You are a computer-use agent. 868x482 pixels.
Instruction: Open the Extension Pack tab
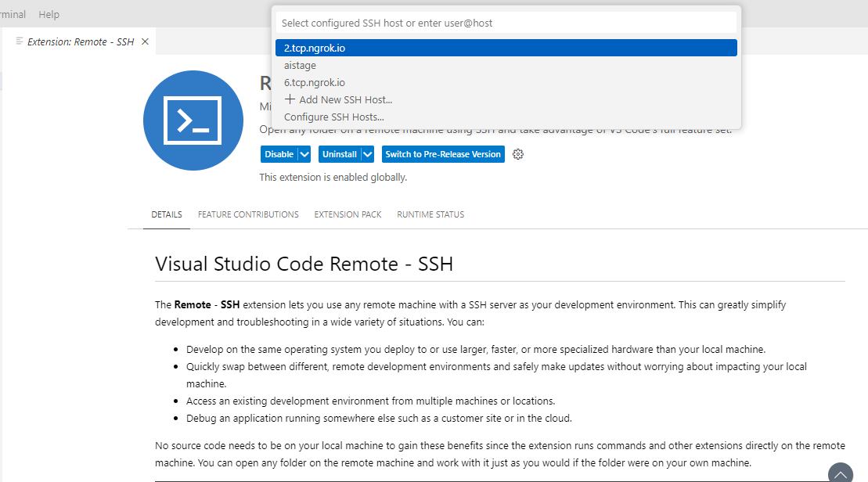point(348,214)
